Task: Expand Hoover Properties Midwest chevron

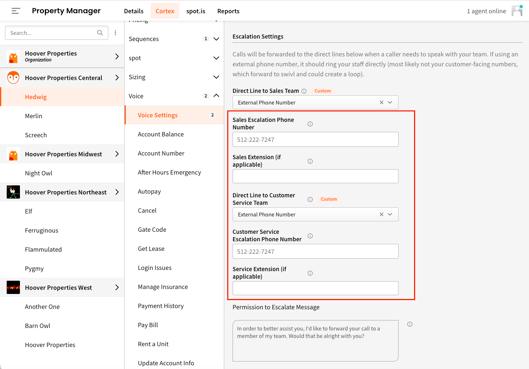Action: 117,154
